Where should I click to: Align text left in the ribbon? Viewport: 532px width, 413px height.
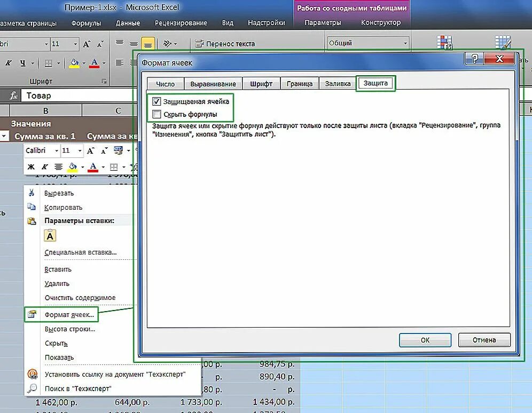point(120,62)
